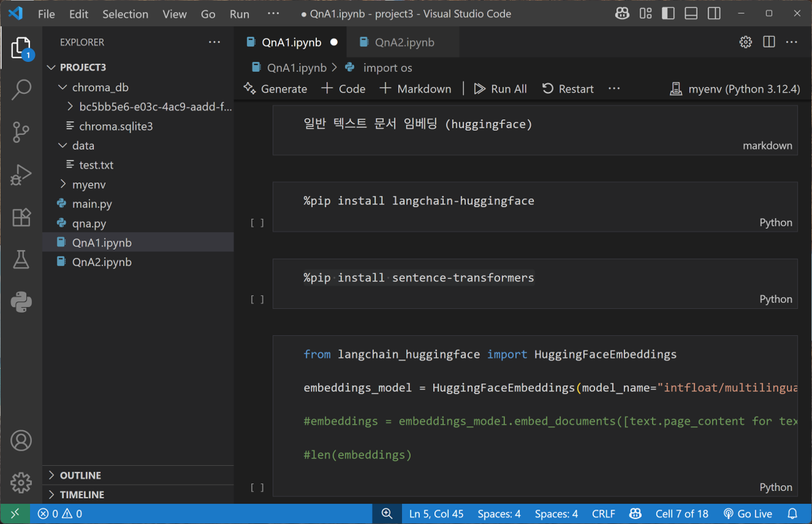Open notebook settings gear icon

tap(746, 42)
